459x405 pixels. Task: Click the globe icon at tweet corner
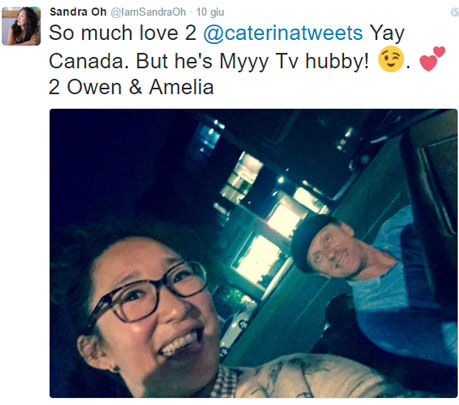point(454,12)
